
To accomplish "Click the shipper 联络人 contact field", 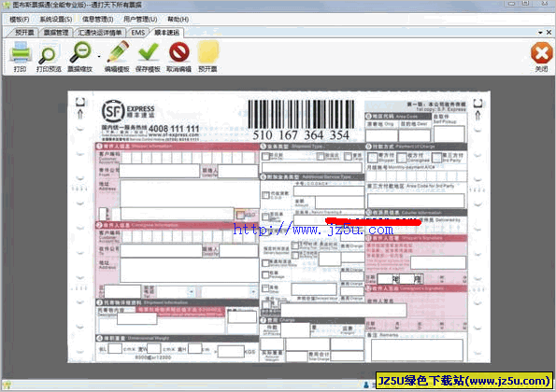I will tap(238, 171).
